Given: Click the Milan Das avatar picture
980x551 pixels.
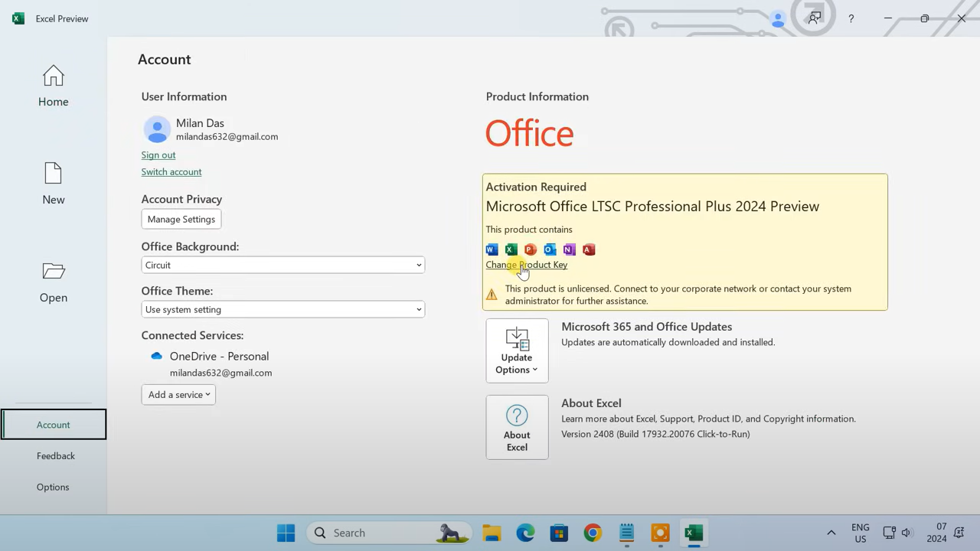Looking at the screenshot, I should pos(157,129).
